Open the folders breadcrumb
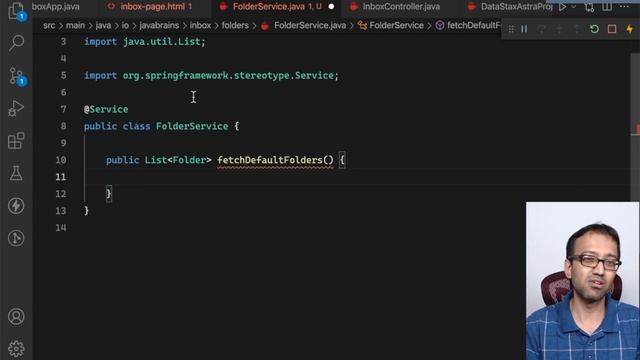 click(x=235, y=25)
